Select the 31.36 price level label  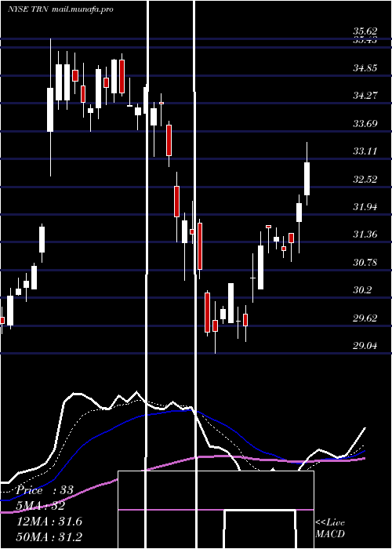click(x=365, y=235)
